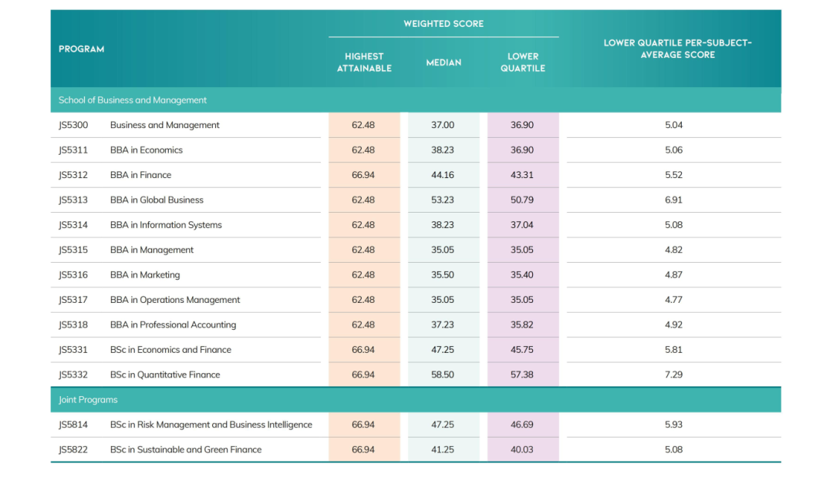833x504 pixels.
Task: Select BBA in Global Business row label
Action: click(x=157, y=200)
